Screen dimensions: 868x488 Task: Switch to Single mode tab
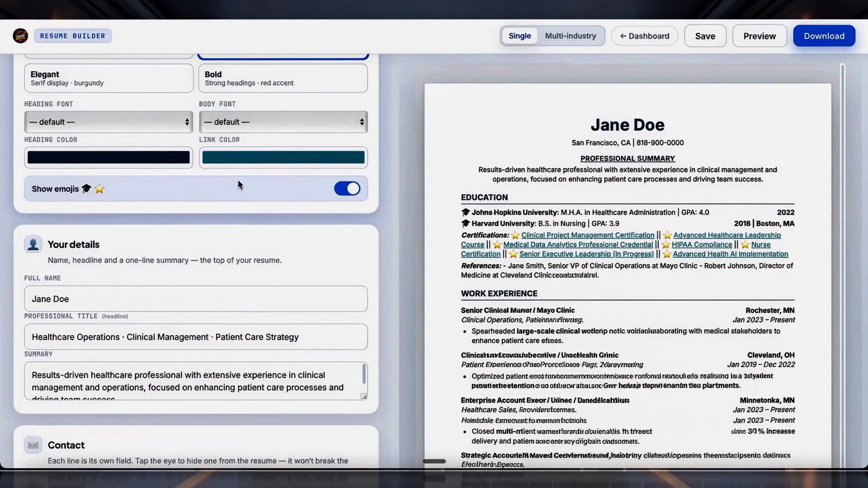(x=520, y=36)
